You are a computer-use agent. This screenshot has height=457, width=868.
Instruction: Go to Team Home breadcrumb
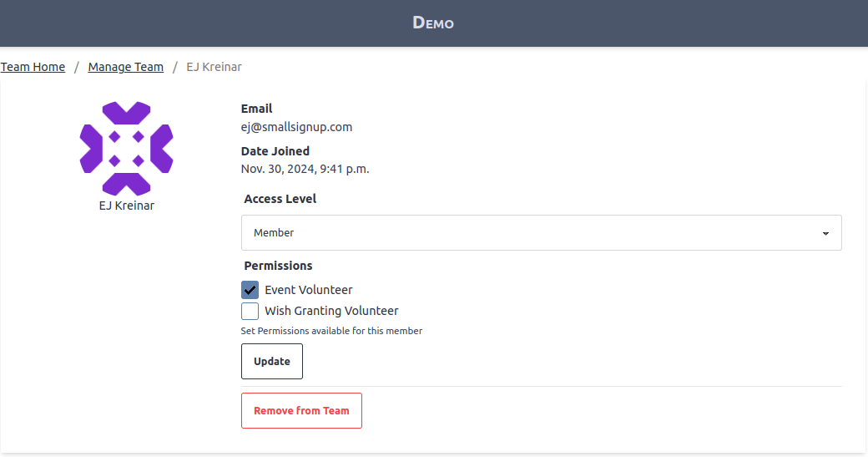pos(33,67)
